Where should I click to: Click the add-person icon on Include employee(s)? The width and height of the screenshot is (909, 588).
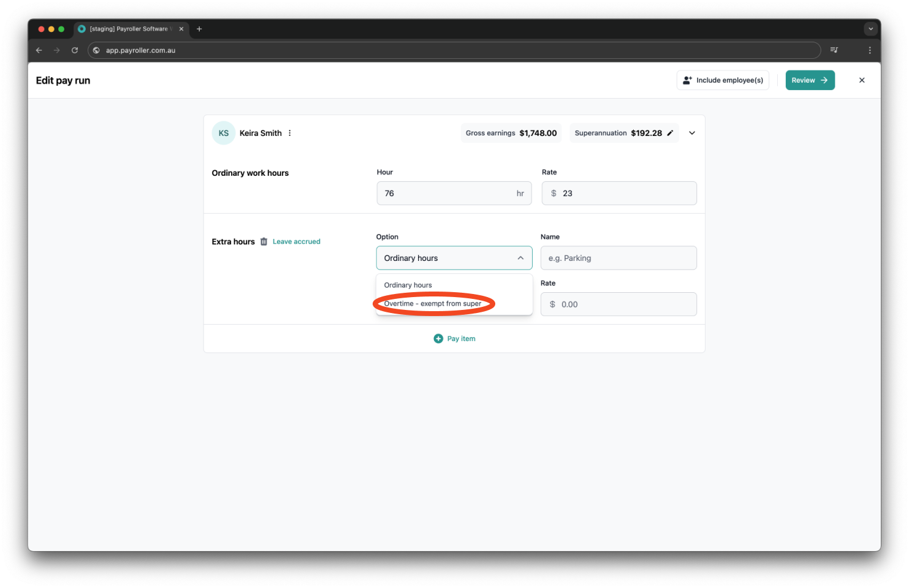(x=687, y=80)
